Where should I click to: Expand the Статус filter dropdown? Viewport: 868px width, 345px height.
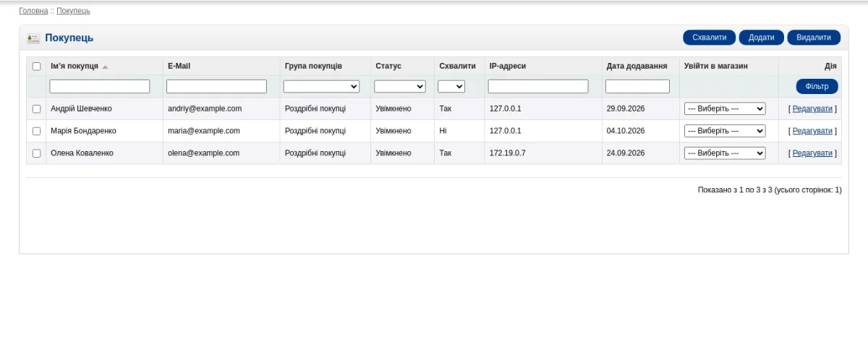pos(400,86)
